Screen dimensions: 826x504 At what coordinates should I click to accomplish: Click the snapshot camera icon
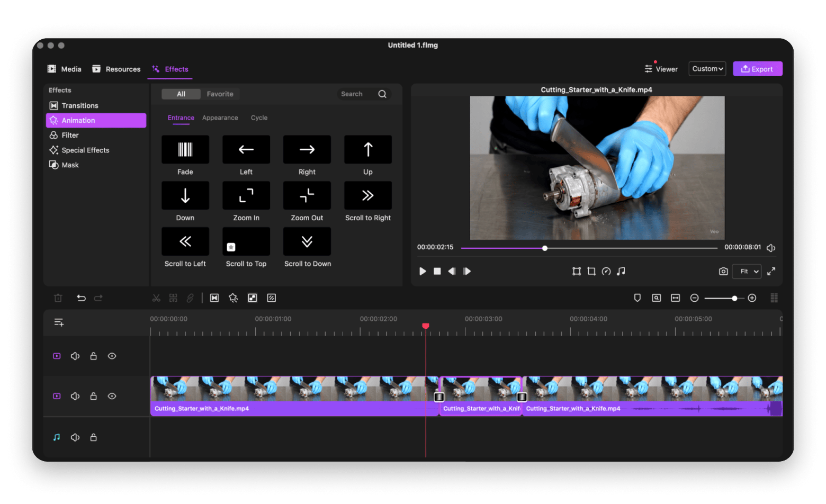(723, 272)
